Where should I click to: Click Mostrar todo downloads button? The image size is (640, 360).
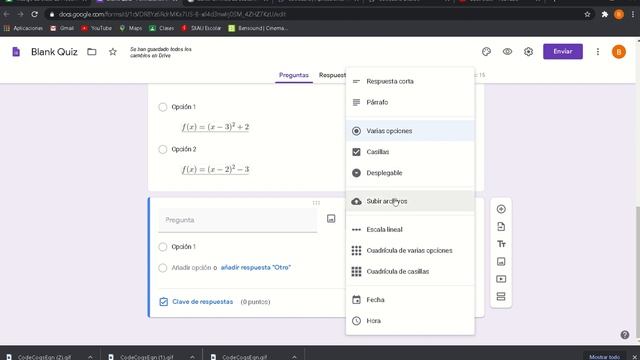604,357
